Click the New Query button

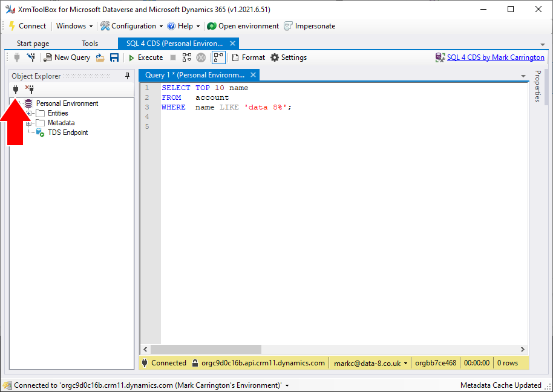click(x=67, y=57)
